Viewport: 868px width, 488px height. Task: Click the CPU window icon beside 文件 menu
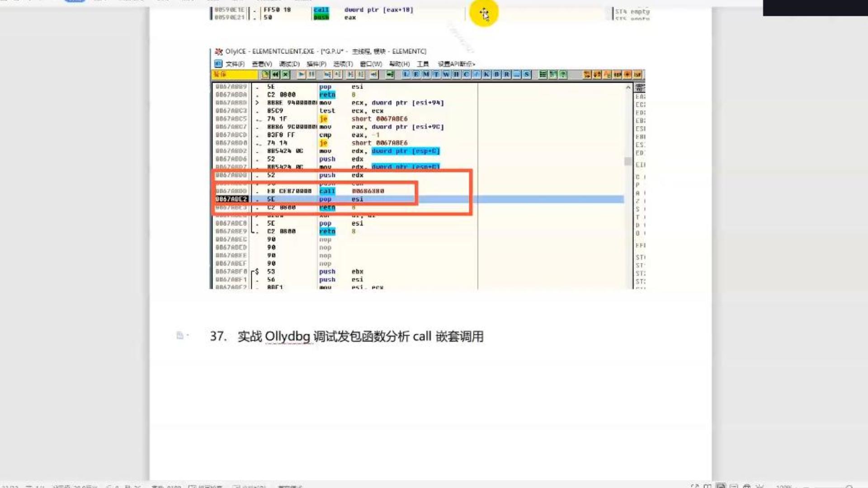(x=218, y=64)
